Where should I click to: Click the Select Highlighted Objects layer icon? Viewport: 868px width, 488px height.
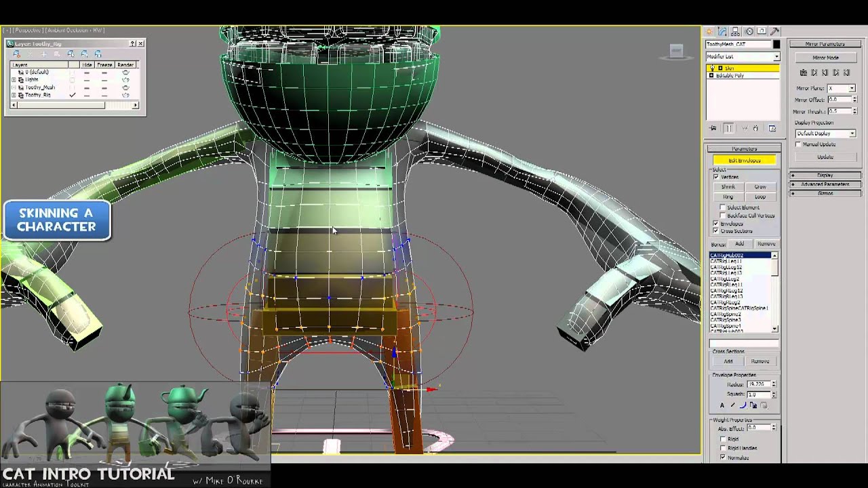(57, 54)
